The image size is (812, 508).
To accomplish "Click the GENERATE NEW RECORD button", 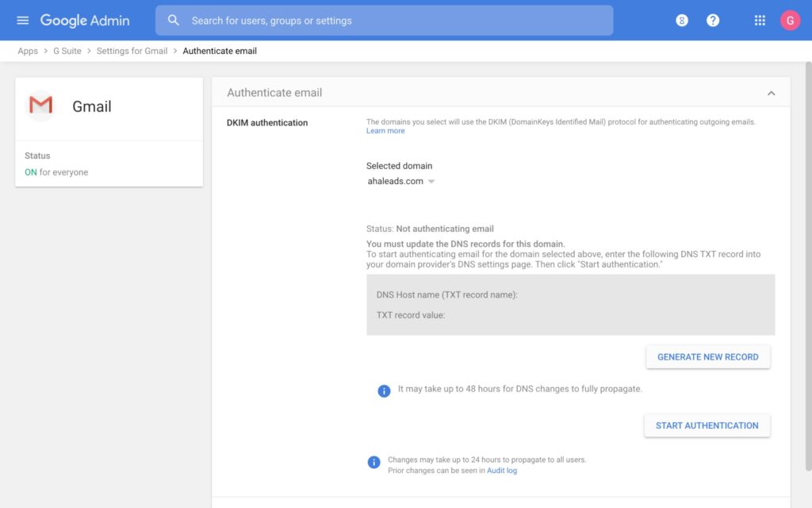I will pyautogui.click(x=707, y=356).
